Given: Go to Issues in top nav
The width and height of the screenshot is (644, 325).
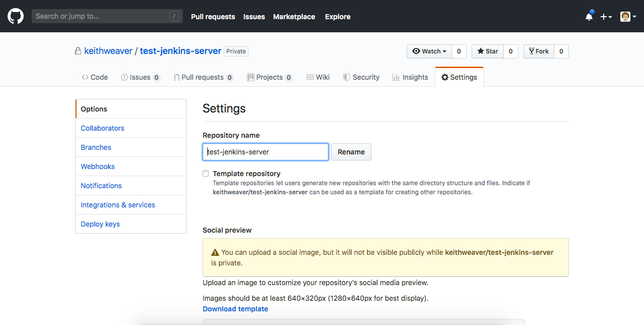Looking at the screenshot, I should tap(254, 17).
